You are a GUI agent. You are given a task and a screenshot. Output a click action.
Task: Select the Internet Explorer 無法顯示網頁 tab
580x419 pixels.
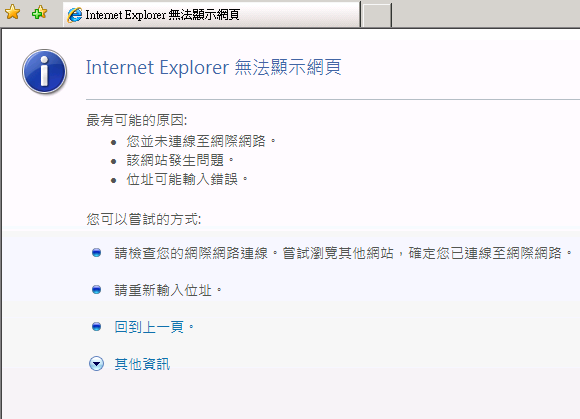[212, 15]
